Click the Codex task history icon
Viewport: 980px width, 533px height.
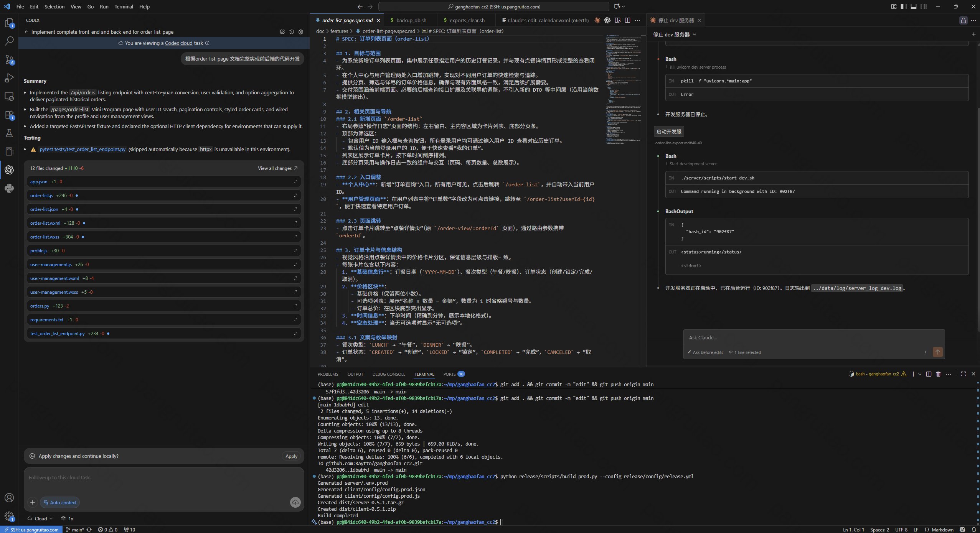pos(292,32)
